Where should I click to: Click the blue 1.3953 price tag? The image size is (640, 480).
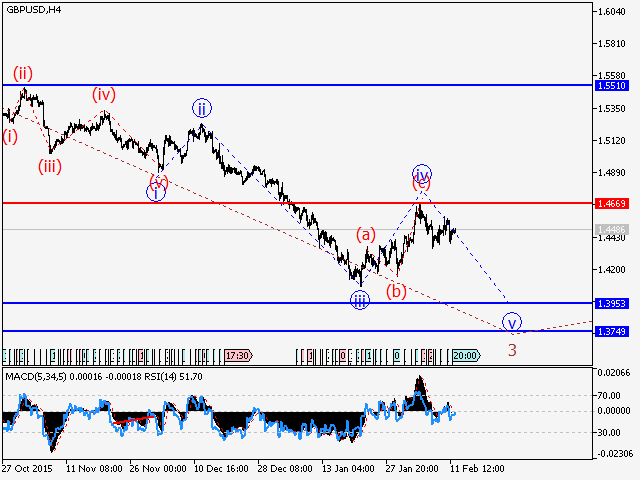tap(611, 303)
